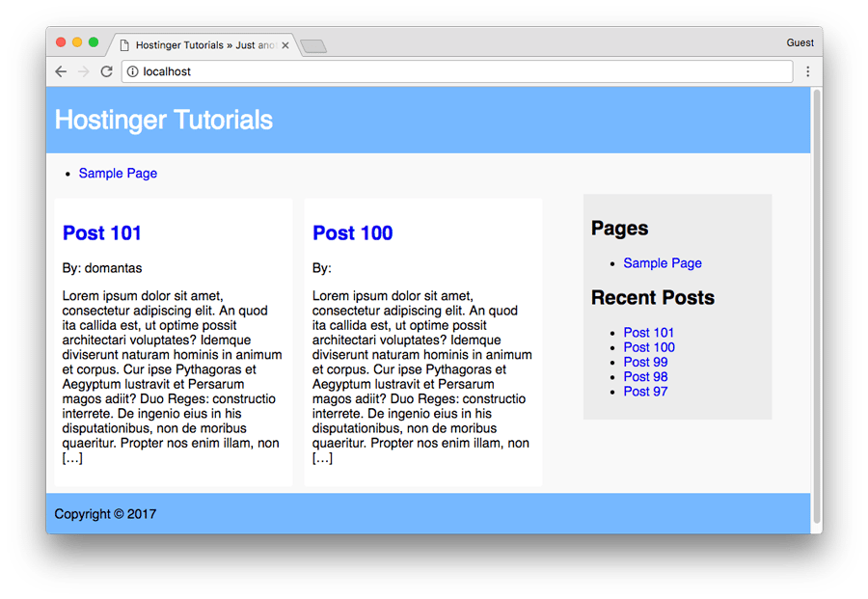Close the Hostinger Tutorials tab
Image resolution: width=868 pixels, height=599 pixels.
click(x=285, y=45)
